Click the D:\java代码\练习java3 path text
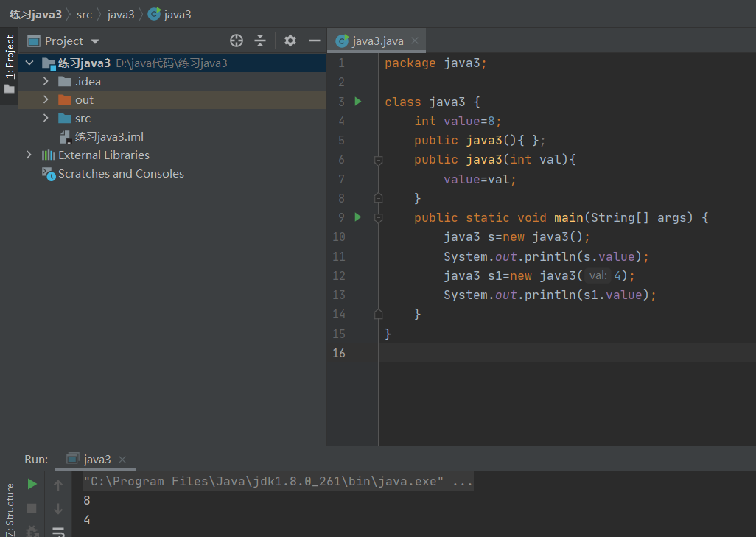This screenshot has height=537, width=756. pos(172,63)
